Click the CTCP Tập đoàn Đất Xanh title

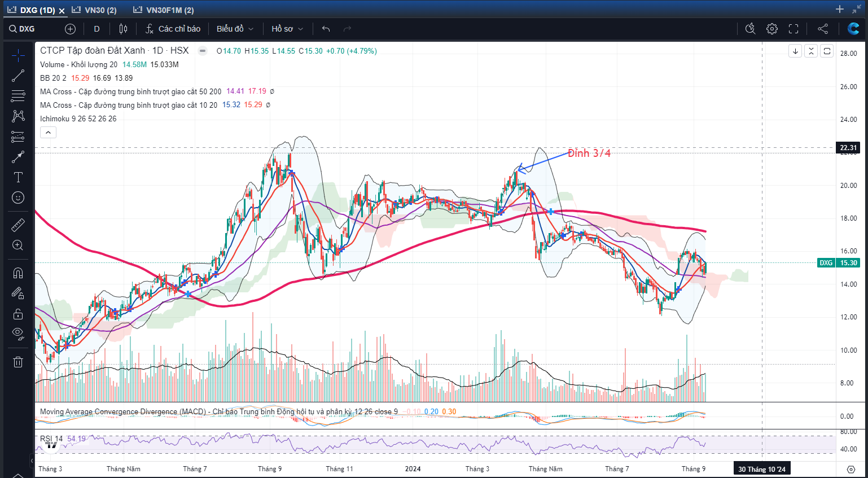(x=93, y=51)
